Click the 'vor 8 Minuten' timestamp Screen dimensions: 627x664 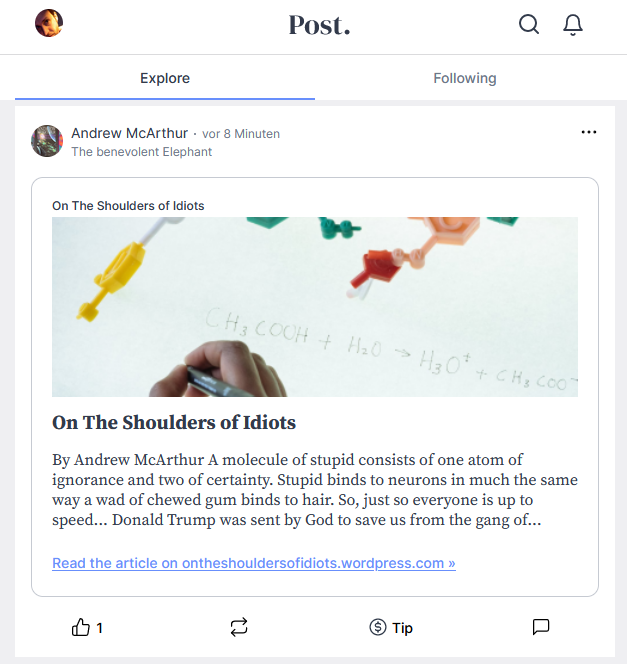(x=241, y=134)
